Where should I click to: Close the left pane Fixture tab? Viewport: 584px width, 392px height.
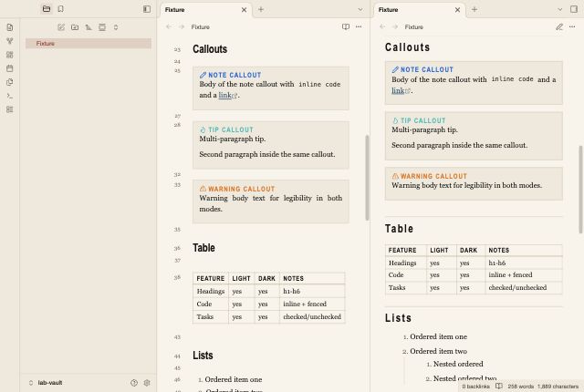click(x=244, y=10)
